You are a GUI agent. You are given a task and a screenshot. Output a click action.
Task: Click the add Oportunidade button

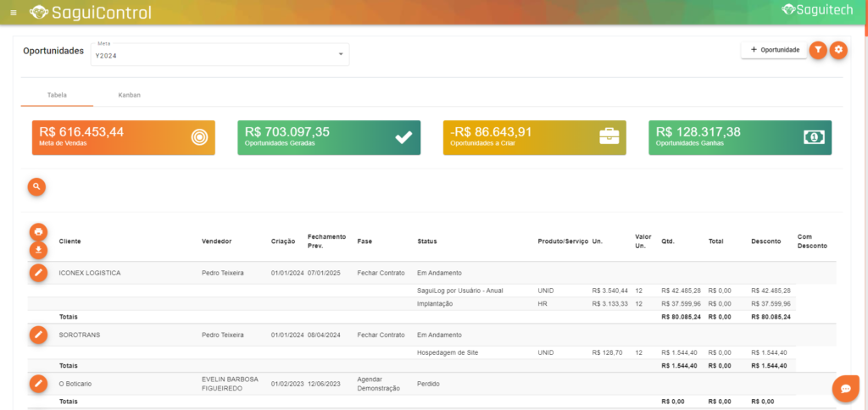(x=774, y=50)
